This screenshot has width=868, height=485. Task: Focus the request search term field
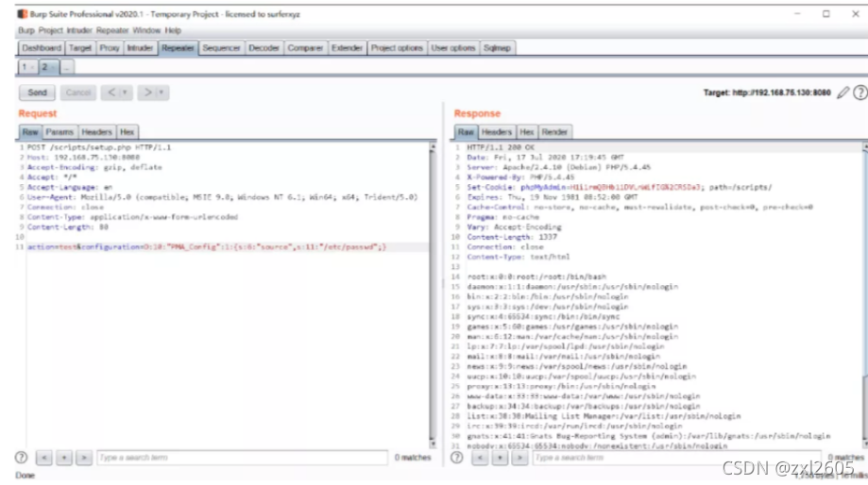tap(243, 458)
